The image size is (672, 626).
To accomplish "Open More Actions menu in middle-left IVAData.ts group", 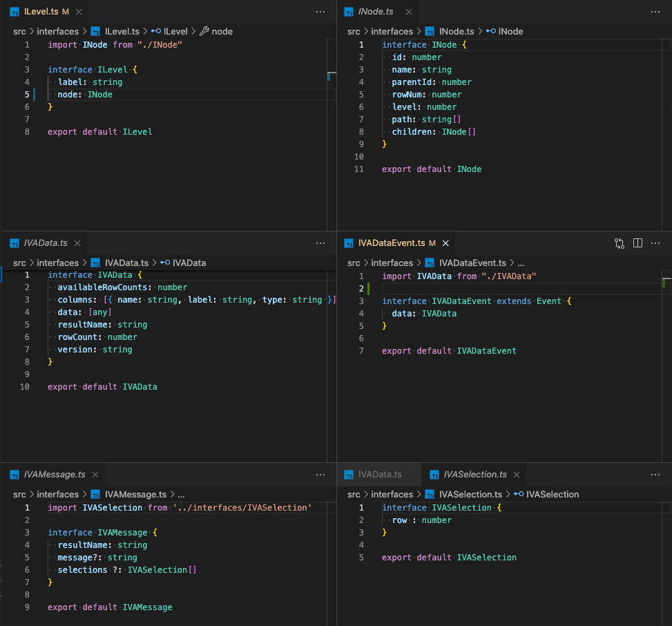I will (x=320, y=243).
